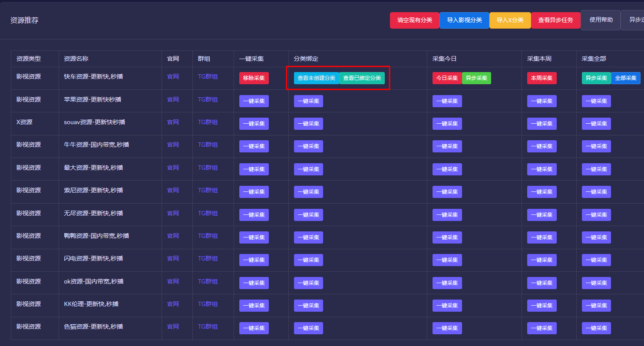Image resolution: width=644 pixels, height=346 pixels.
Task: Click 分类绑定 一键采集 button for 索尼资源
Action: pyautogui.click(x=308, y=192)
